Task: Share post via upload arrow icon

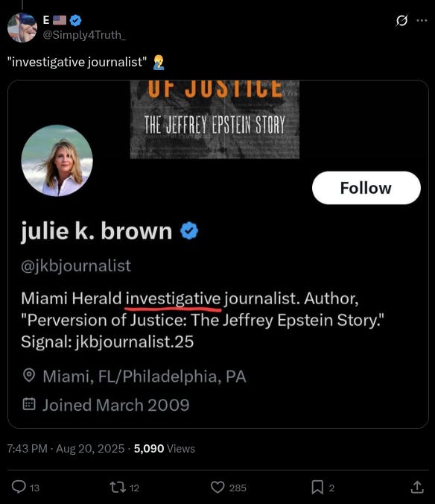Action: [x=417, y=487]
